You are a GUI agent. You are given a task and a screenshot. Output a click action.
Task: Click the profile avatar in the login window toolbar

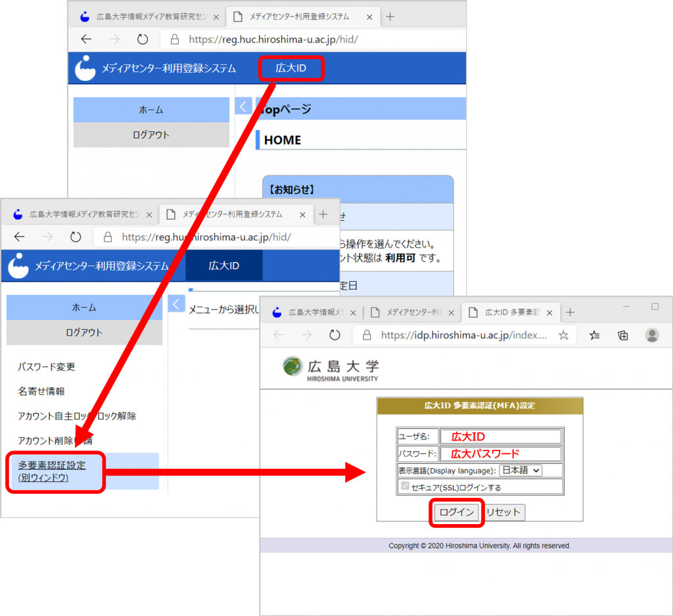(652, 335)
